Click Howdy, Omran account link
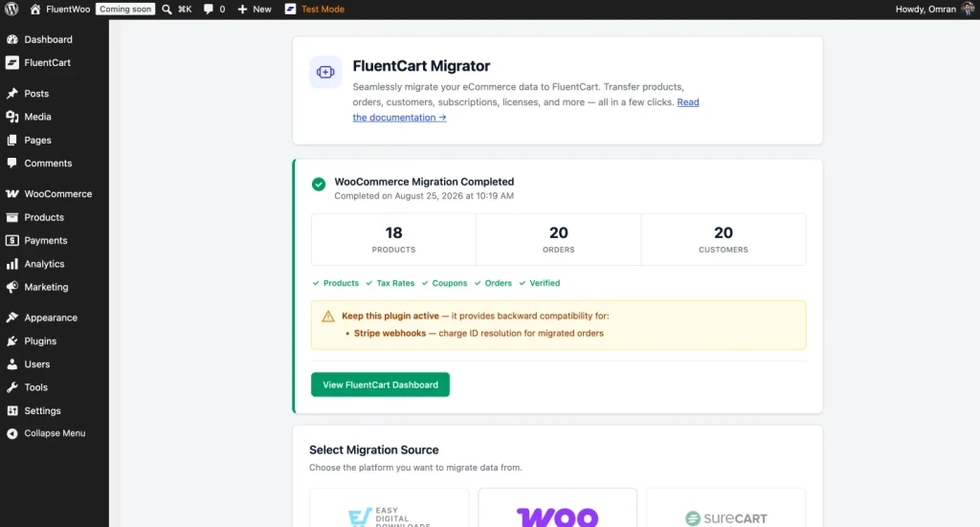Screen dimensions: 980x527 pos(925,10)
